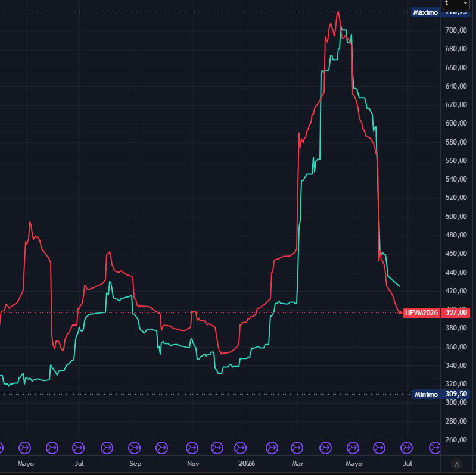
Task: Click the 640,00 price axis label
Action: (x=456, y=86)
